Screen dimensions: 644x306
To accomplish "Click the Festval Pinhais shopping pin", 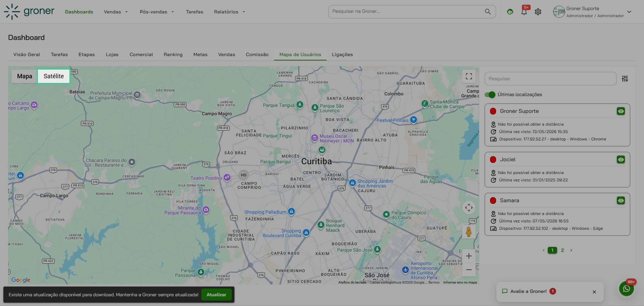I will pyautogui.click(x=414, y=120).
